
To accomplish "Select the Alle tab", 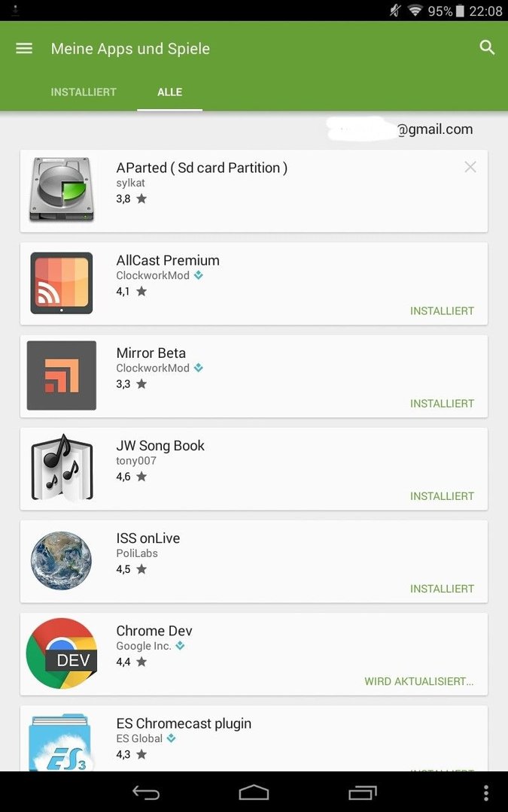I will click(169, 92).
